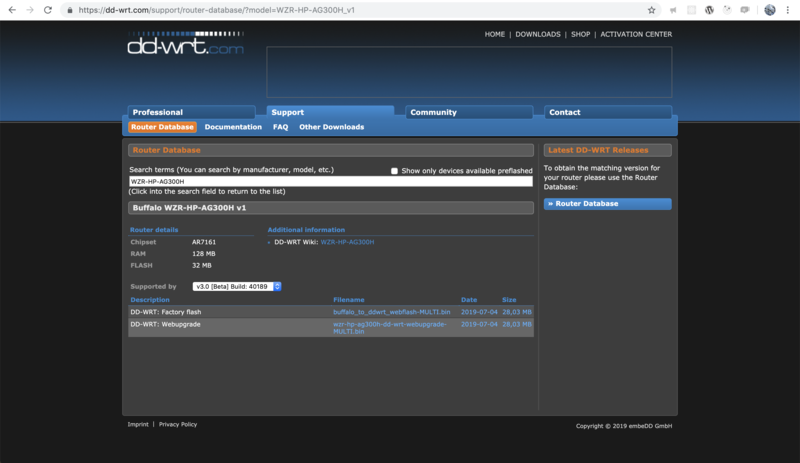Download buffalo_to_ddwrt_webflash-MULTI.bin
Image resolution: width=800 pixels, height=463 pixels.
coord(391,312)
